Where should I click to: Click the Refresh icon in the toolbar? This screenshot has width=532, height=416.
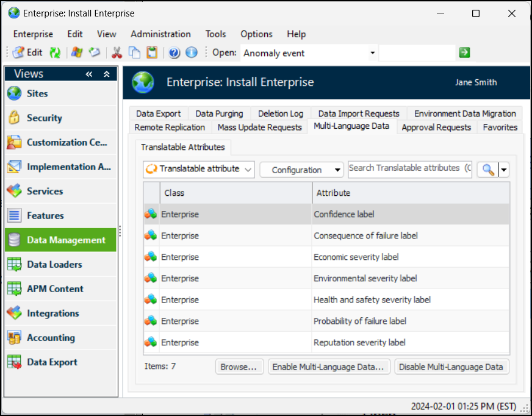pyautogui.click(x=55, y=53)
